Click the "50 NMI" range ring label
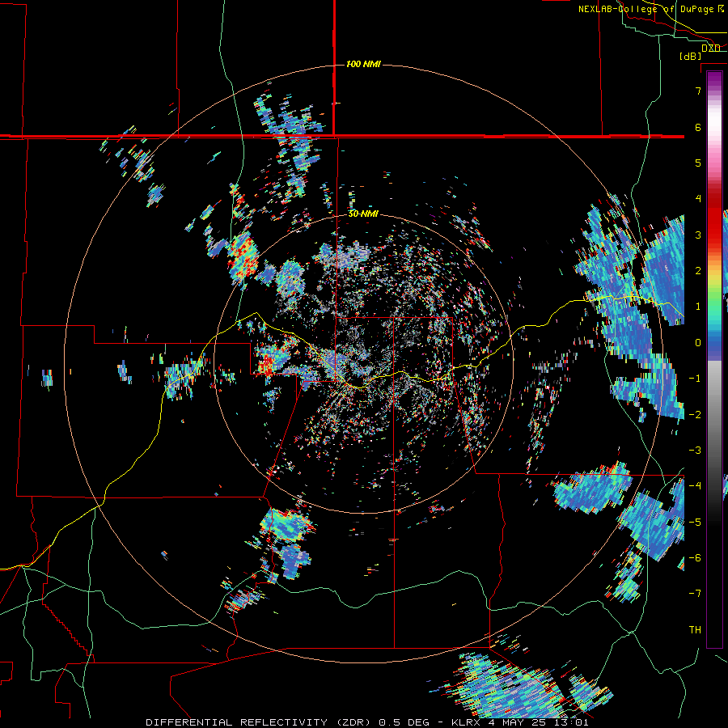728x728 pixels. click(x=363, y=214)
